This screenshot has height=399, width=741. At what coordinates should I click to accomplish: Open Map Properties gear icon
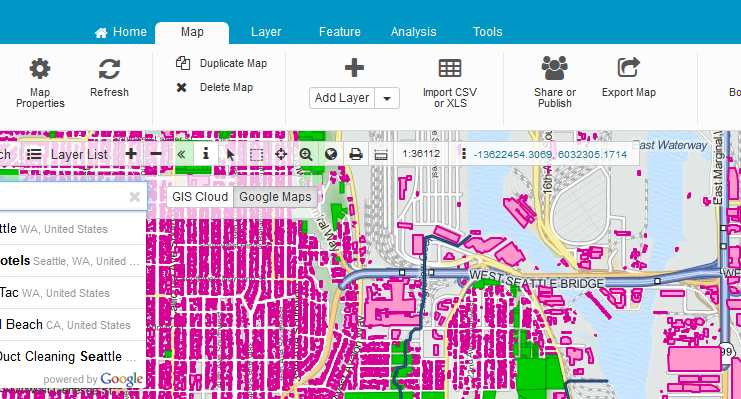point(40,69)
